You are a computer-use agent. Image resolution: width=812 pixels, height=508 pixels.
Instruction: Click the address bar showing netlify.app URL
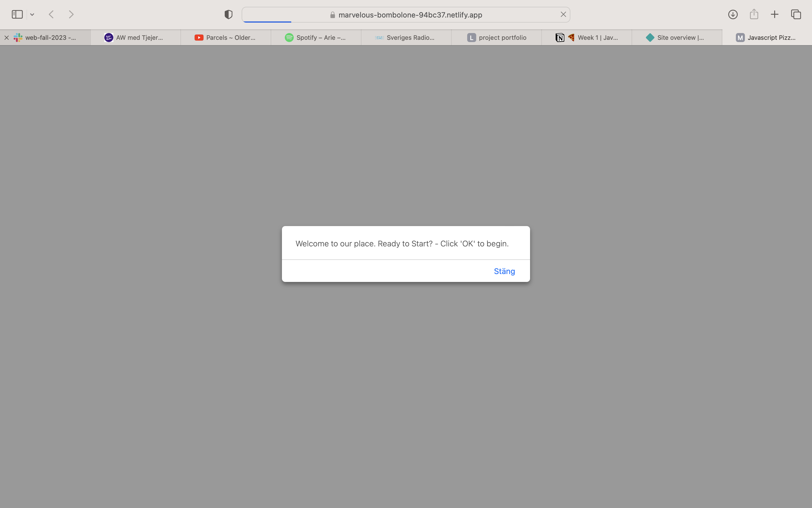pyautogui.click(x=406, y=15)
